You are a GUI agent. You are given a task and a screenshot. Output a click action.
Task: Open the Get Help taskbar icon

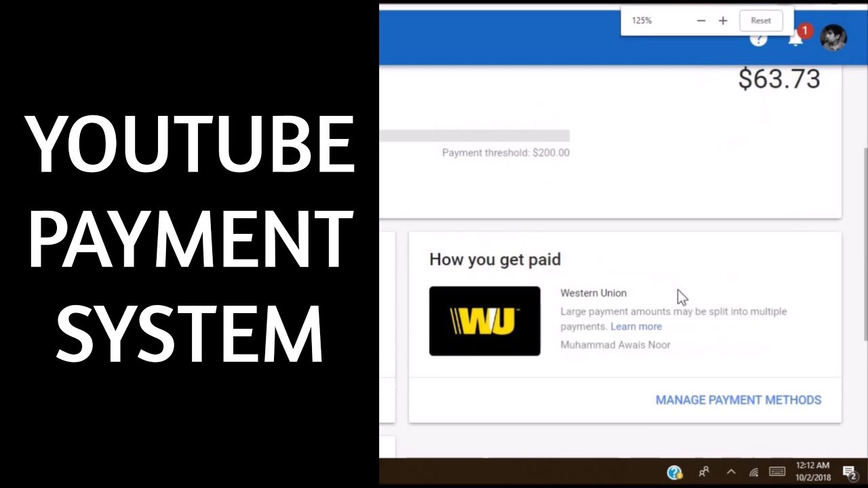tap(675, 472)
